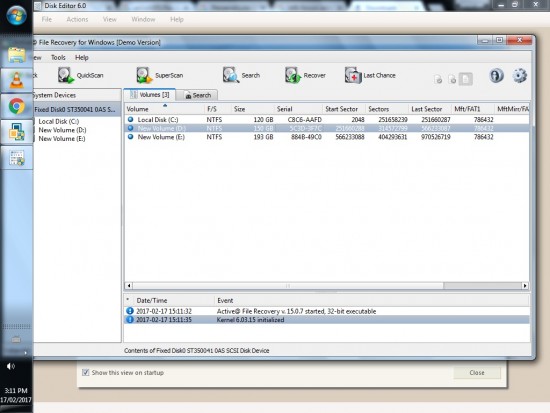
Task: Open Disk Editor Help menu
Action: click(177, 19)
